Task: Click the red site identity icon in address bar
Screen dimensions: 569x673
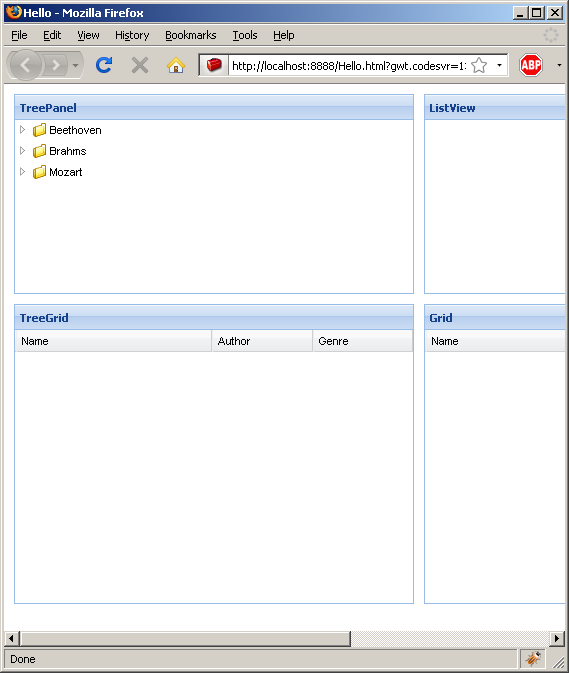Action: pyautogui.click(x=214, y=65)
